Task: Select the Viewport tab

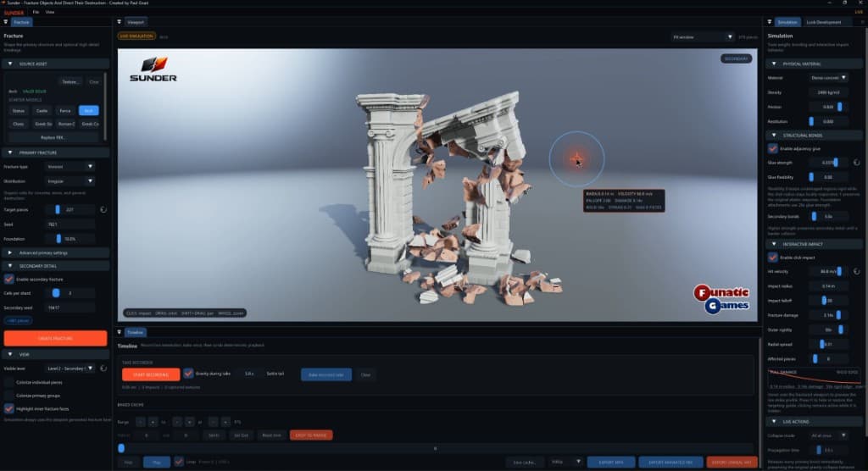Action: (x=136, y=22)
